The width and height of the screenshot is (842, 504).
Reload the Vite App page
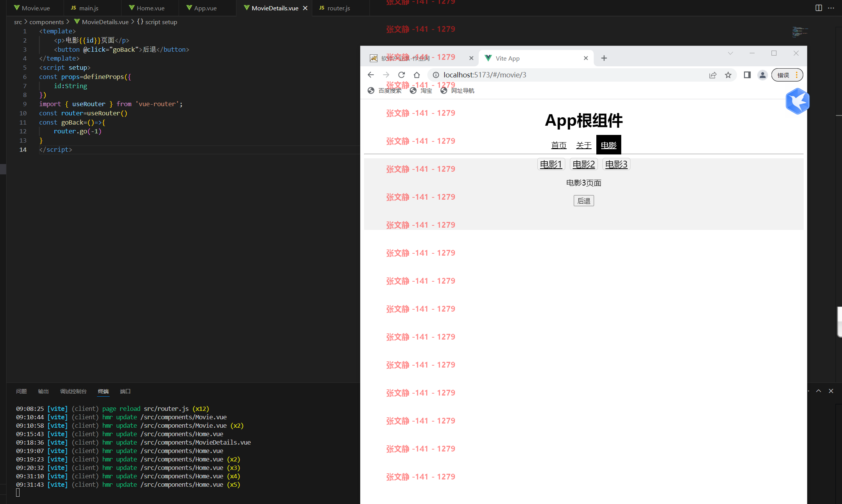coord(401,75)
